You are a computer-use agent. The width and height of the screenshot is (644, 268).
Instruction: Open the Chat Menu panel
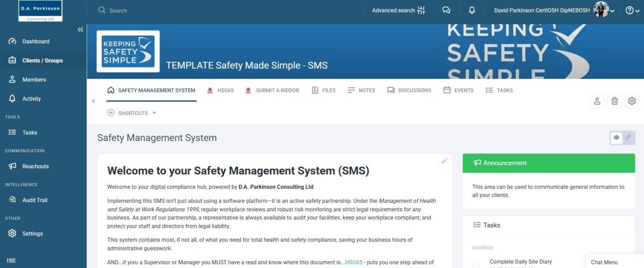click(615, 262)
